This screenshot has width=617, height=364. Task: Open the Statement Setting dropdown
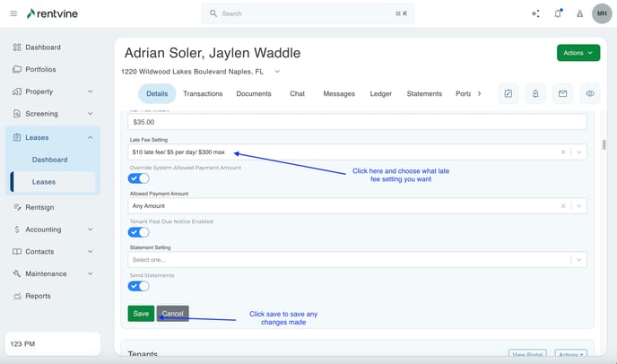[357, 260]
